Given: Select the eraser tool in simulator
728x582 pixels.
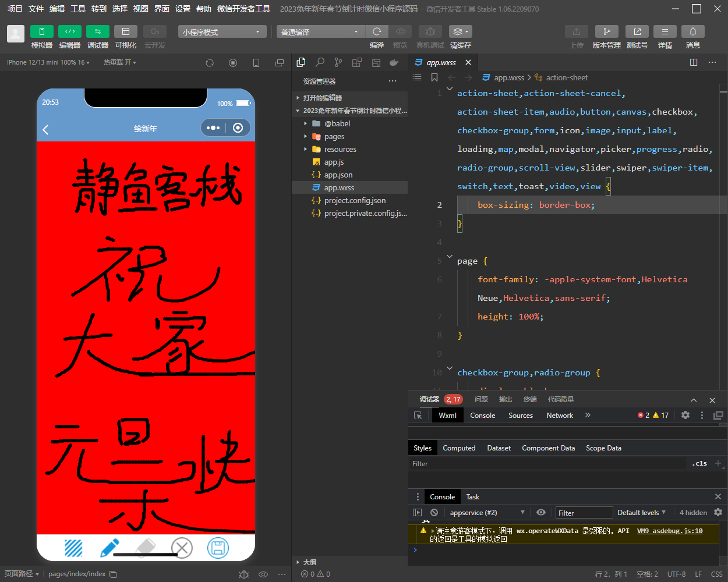Looking at the screenshot, I should coord(146,547).
